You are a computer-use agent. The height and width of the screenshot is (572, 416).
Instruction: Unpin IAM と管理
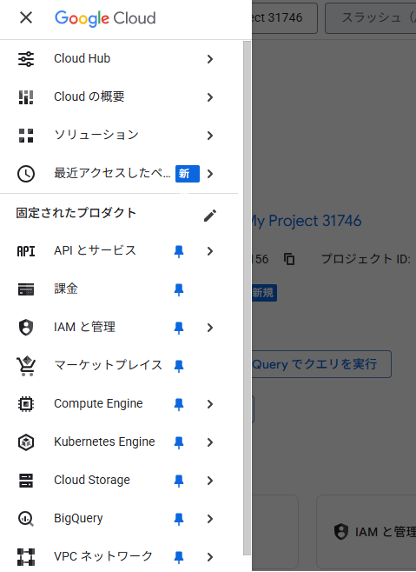click(179, 328)
